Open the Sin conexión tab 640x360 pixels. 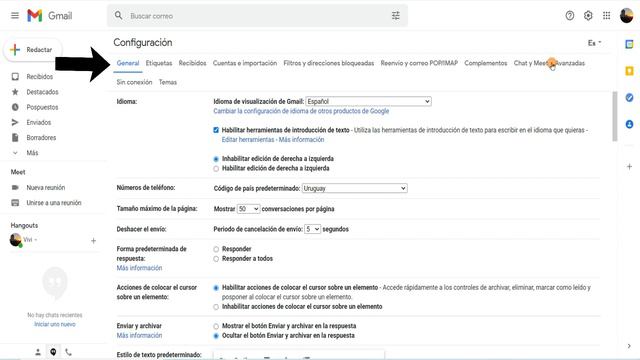point(134,82)
